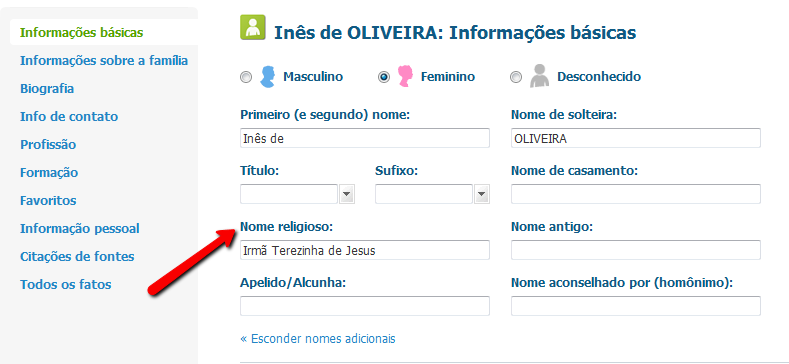The height and width of the screenshot is (364, 789).
Task: Switch to Citações de fontes
Action: coord(77,257)
